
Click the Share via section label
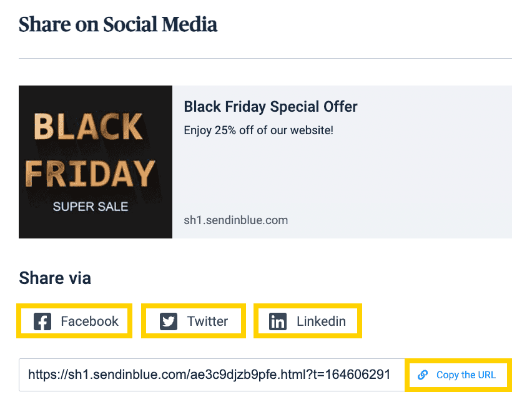pos(55,278)
